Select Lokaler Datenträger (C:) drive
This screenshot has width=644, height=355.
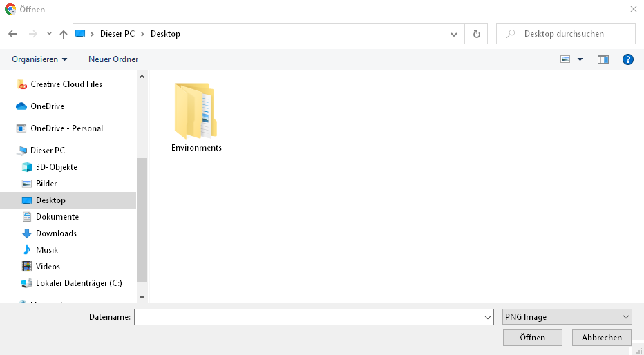click(79, 283)
